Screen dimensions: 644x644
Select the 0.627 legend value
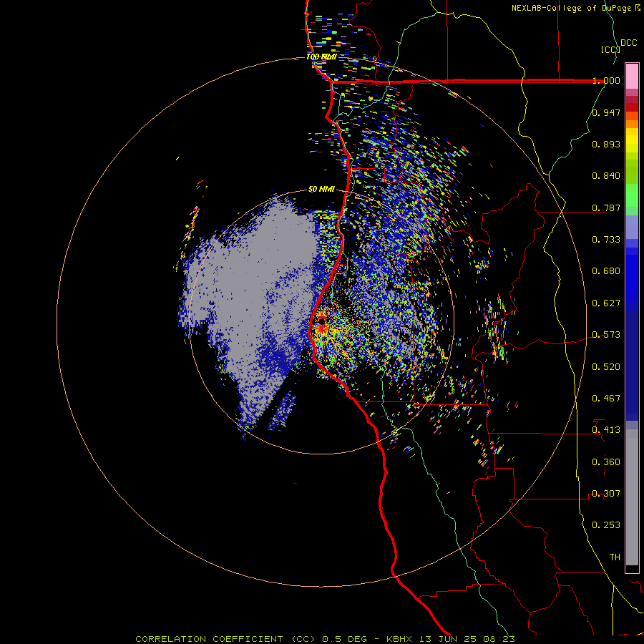click(606, 303)
